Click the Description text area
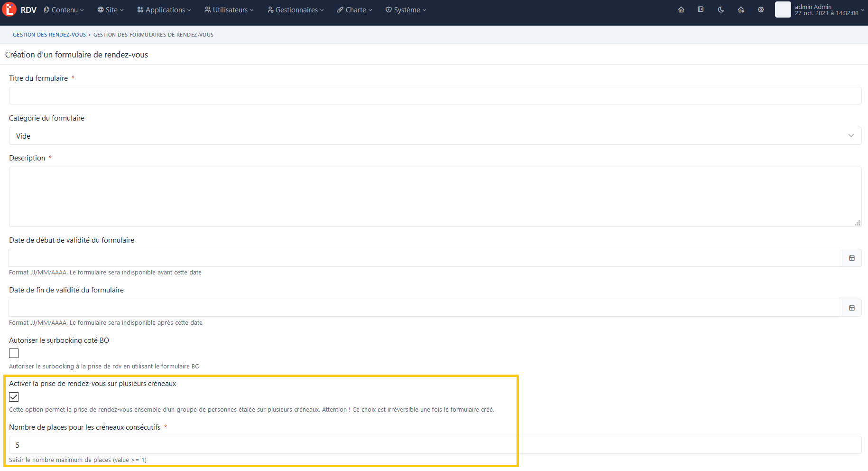The image size is (868, 471). (x=435, y=197)
